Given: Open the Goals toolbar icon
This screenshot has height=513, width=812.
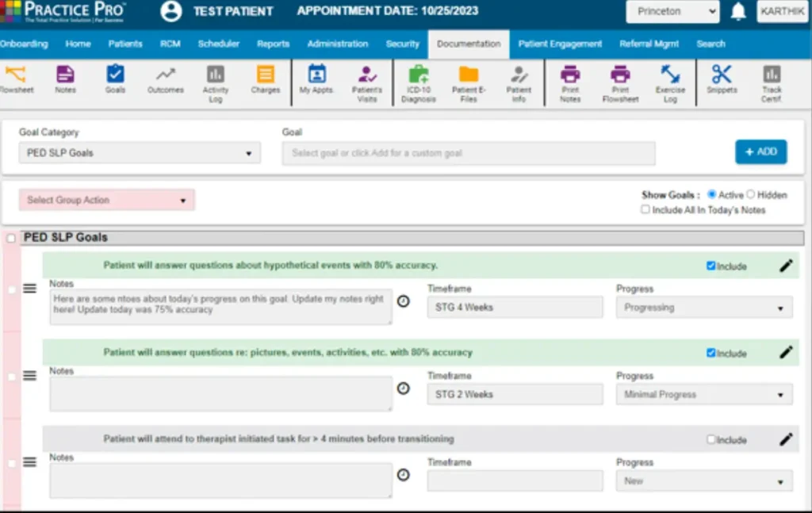Looking at the screenshot, I should (x=115, y=82).
